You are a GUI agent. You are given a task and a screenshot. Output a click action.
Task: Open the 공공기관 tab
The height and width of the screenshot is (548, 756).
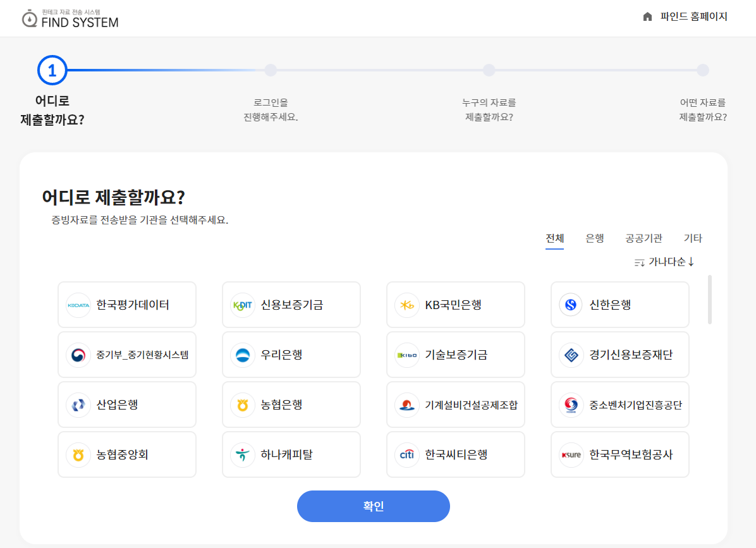(x=643, y=238)
